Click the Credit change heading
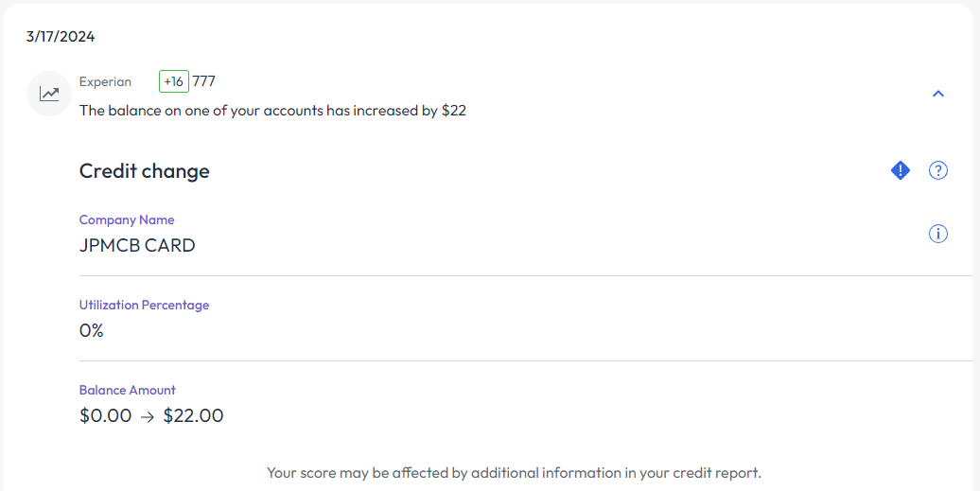 (145, 171)
